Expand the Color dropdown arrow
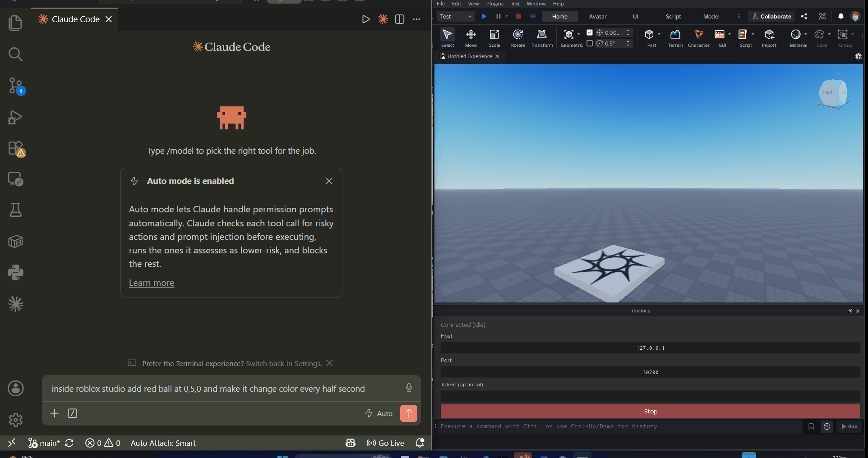The width and height of the screenshot is (868, 458). [x=829, y=34]
